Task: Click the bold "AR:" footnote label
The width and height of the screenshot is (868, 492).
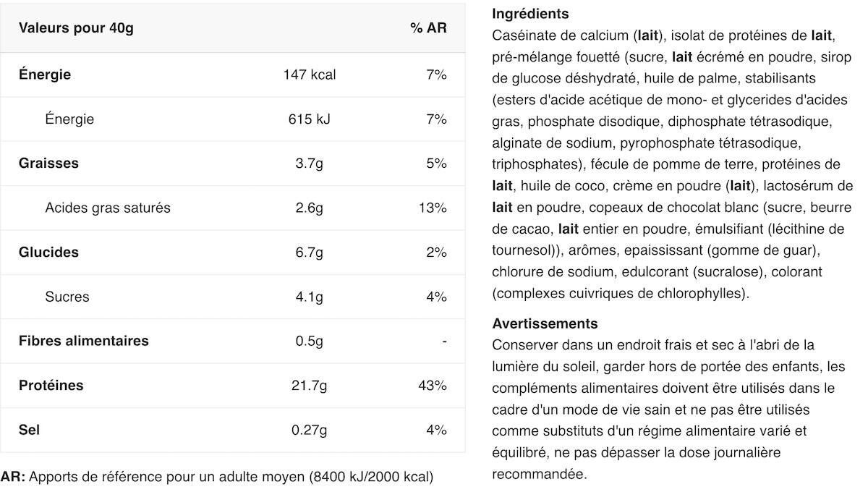Action: click(13, 477)
